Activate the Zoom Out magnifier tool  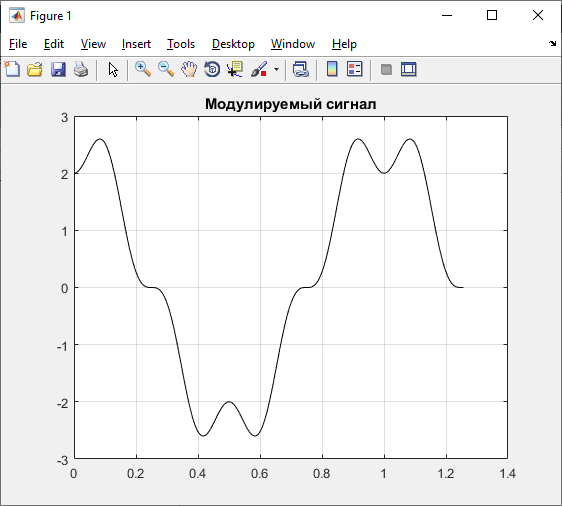166,69
